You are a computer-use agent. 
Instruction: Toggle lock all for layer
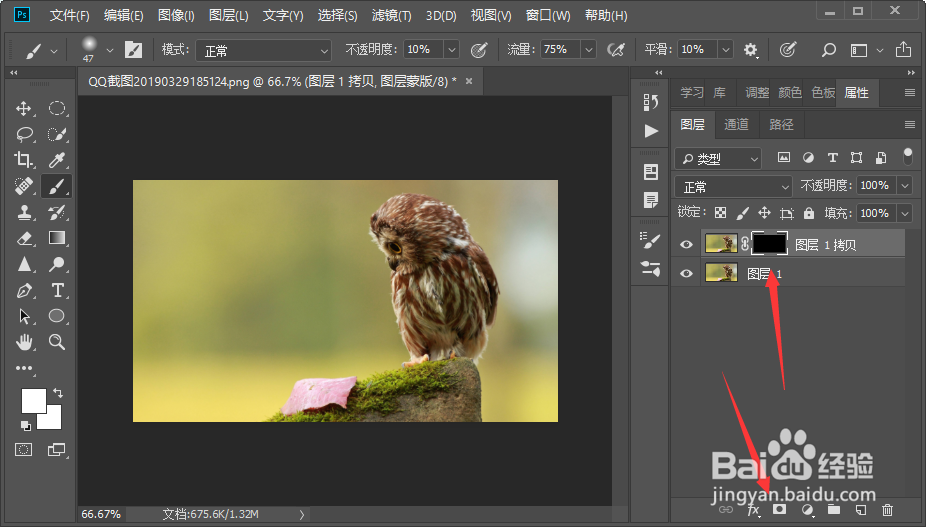[x=808, y=213]
